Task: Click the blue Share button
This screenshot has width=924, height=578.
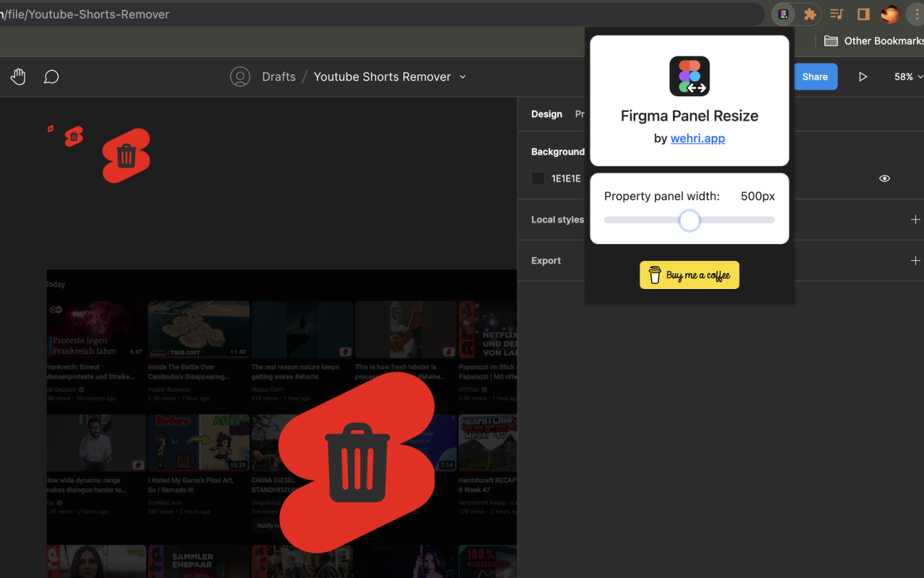Action: [815, 77]
